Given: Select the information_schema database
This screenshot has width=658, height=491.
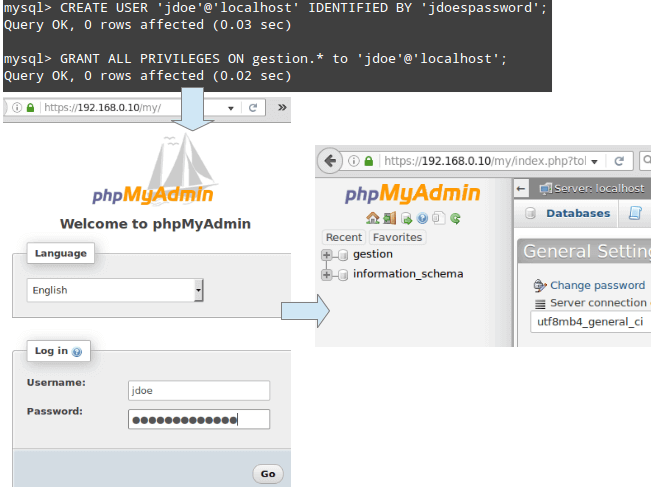Looking at the screenshot, I should (408, 274).
